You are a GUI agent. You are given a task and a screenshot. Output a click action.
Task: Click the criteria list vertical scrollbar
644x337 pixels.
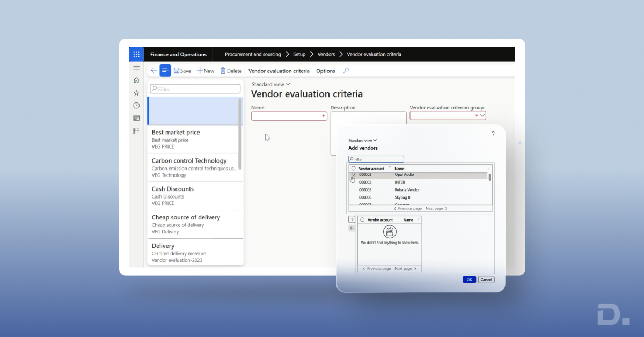coord(240,133)
